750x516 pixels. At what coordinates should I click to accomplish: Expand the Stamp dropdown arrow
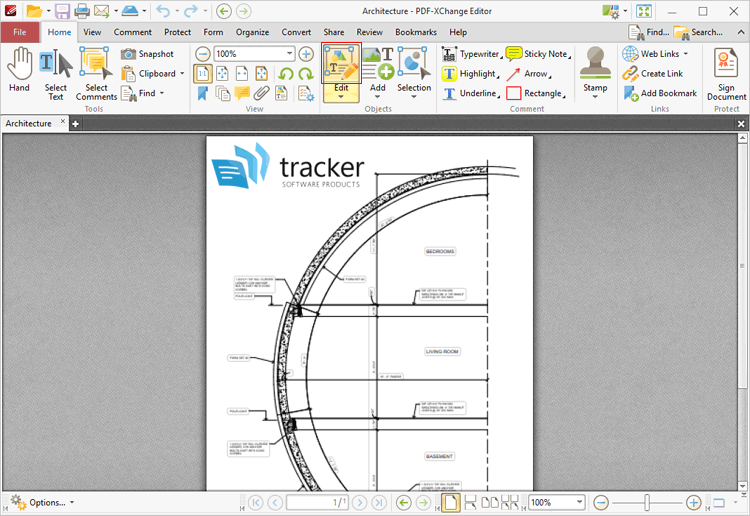(595, 97)
